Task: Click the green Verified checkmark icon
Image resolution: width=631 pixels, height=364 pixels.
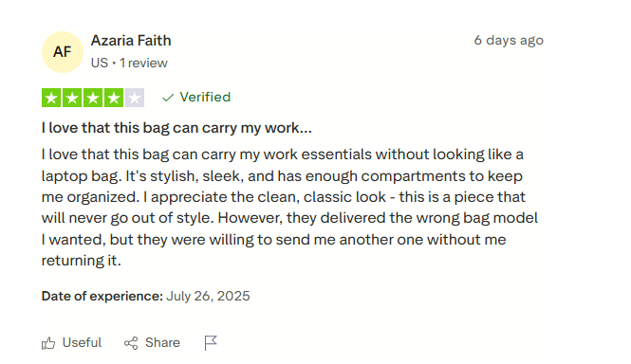Action: coord(168,98)
